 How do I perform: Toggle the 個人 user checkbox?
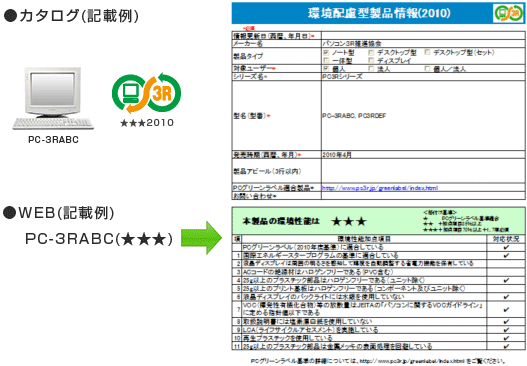326,69
